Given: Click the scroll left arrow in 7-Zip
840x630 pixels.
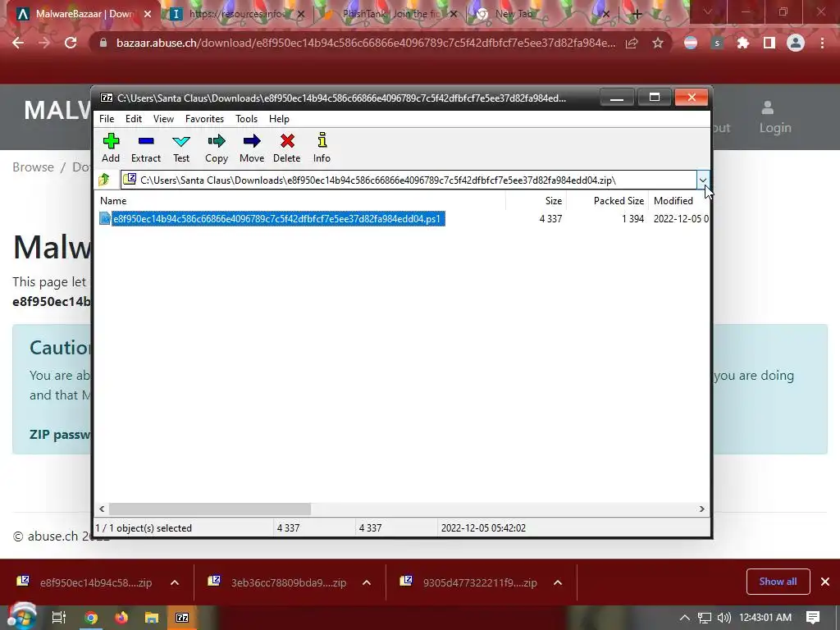Looking at the screenshot, I should click(103, 509).
